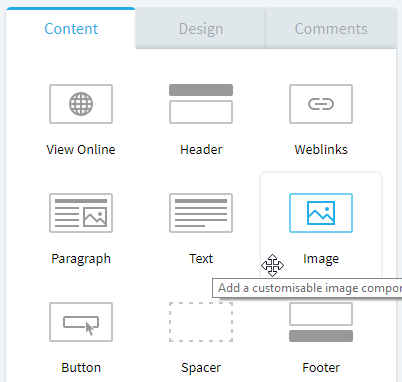Click the Weblinks label
Viewport: 402px width, 382px height.
coord(321,149)
